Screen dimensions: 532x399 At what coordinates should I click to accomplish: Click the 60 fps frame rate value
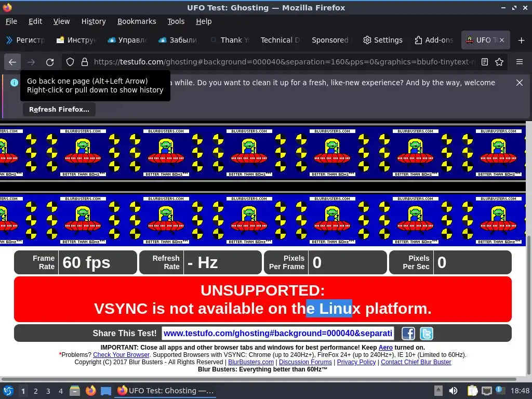point(87,262)
